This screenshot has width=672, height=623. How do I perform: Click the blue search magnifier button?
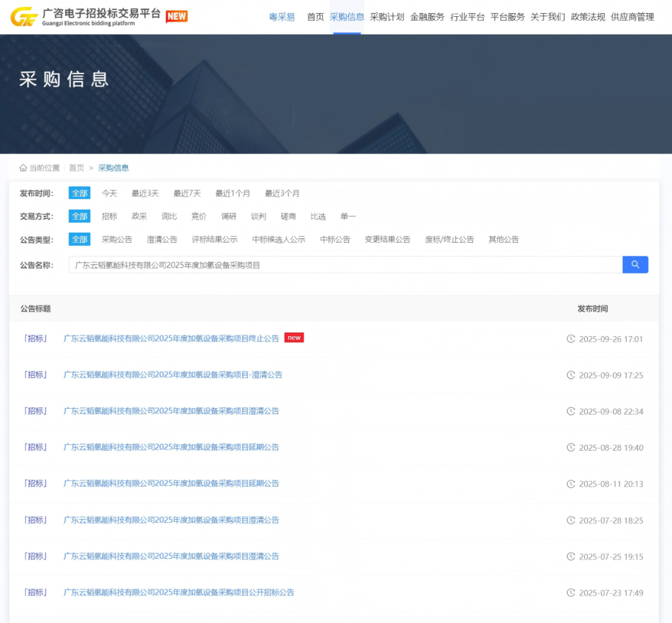635,265
